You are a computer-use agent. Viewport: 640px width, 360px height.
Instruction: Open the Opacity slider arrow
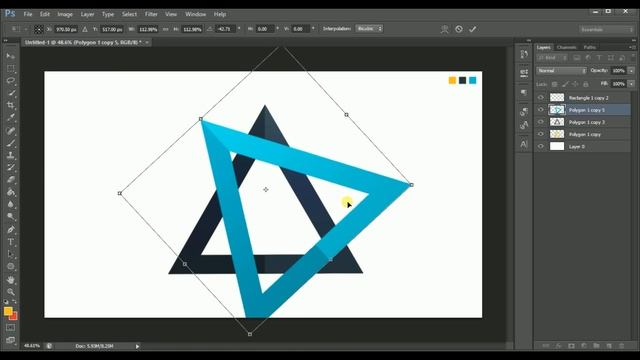click(x=631, y=71)
